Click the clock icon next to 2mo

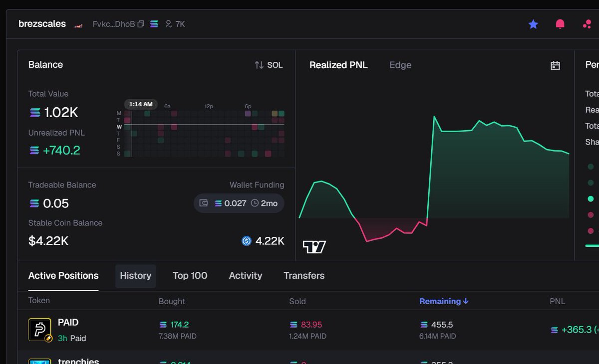coord(255,203)
